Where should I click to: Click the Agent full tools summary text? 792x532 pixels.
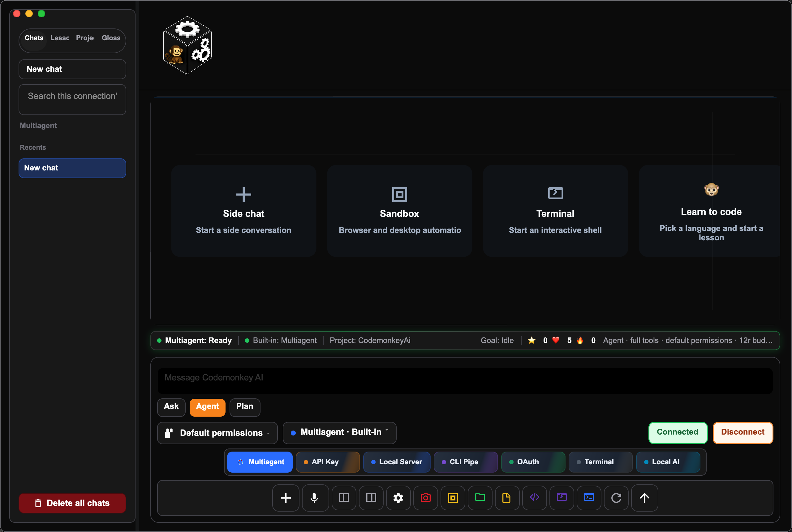688,340
